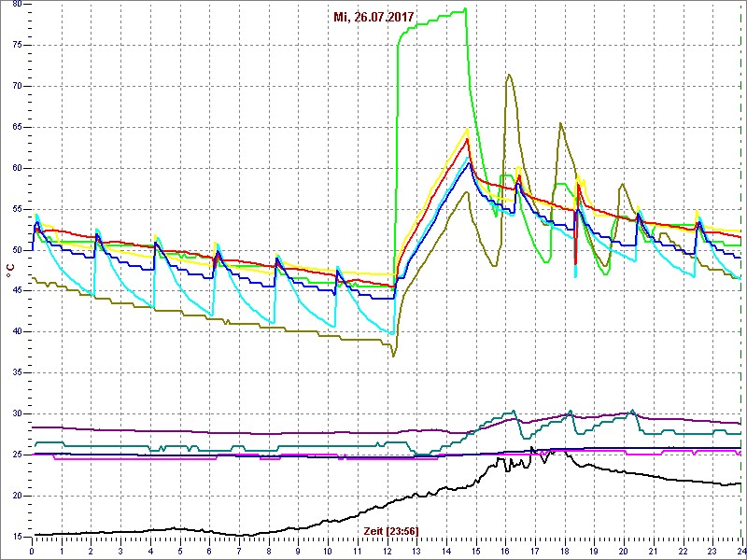Viewport: 747px width, 560px height.
Task: Click the 80 tick on the temperature axis
Action: tap(16, 4)
